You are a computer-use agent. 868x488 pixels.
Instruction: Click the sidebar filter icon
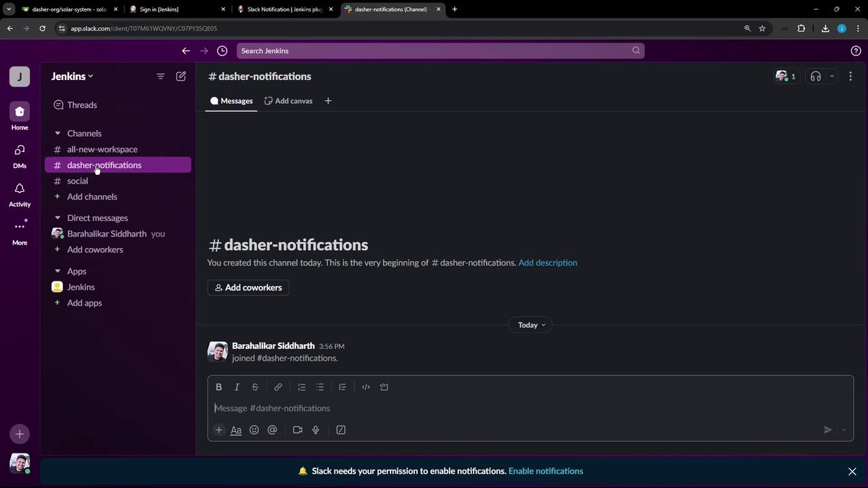point(161,77)
